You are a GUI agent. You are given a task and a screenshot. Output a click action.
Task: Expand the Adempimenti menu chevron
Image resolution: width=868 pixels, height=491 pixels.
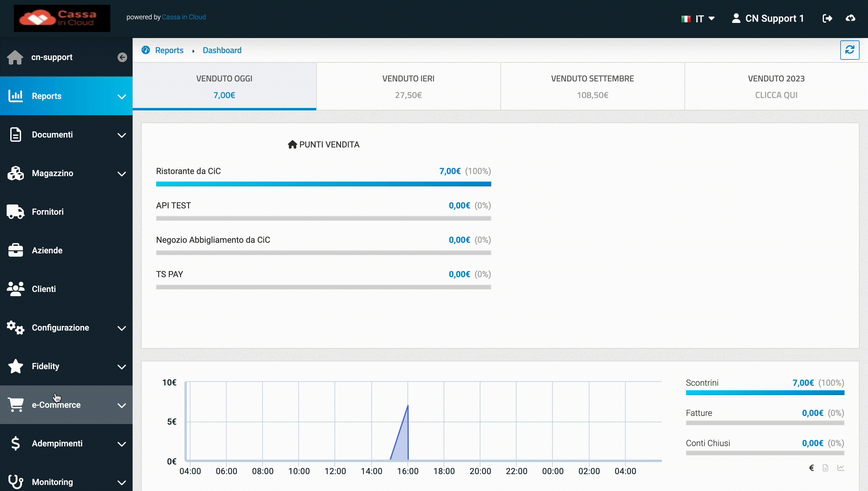pyautogui.click(x=122, y=444)
